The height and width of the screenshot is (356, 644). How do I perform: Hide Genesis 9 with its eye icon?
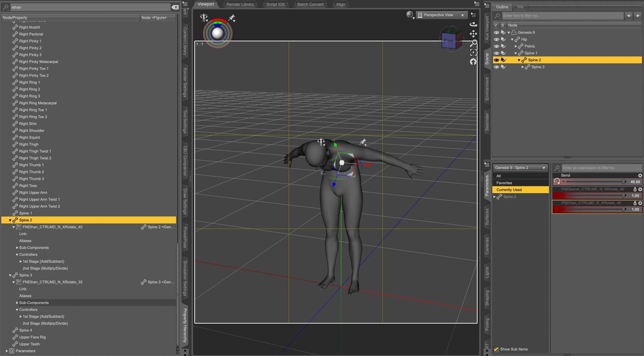(496, 32)
